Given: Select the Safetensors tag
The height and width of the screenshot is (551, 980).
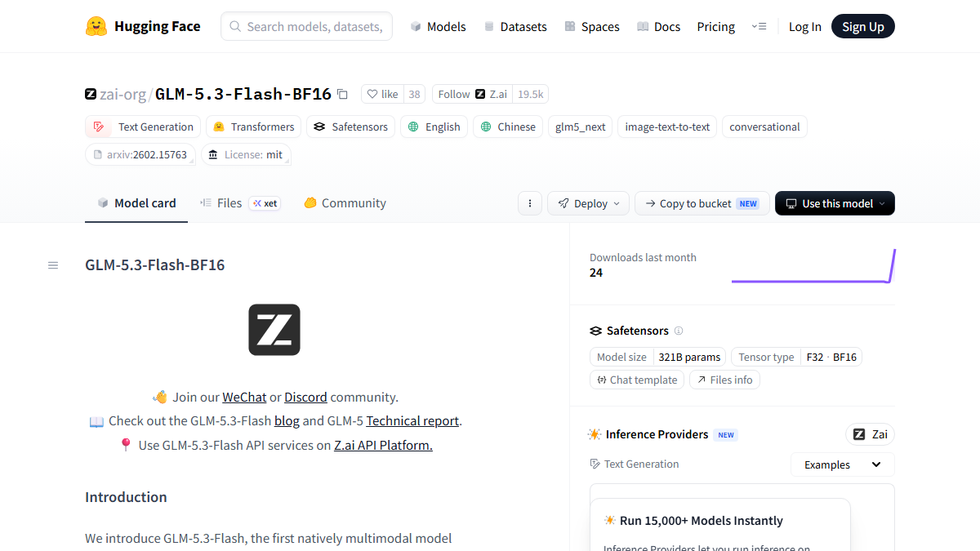Looking at the screenshot, I should 351,127.
